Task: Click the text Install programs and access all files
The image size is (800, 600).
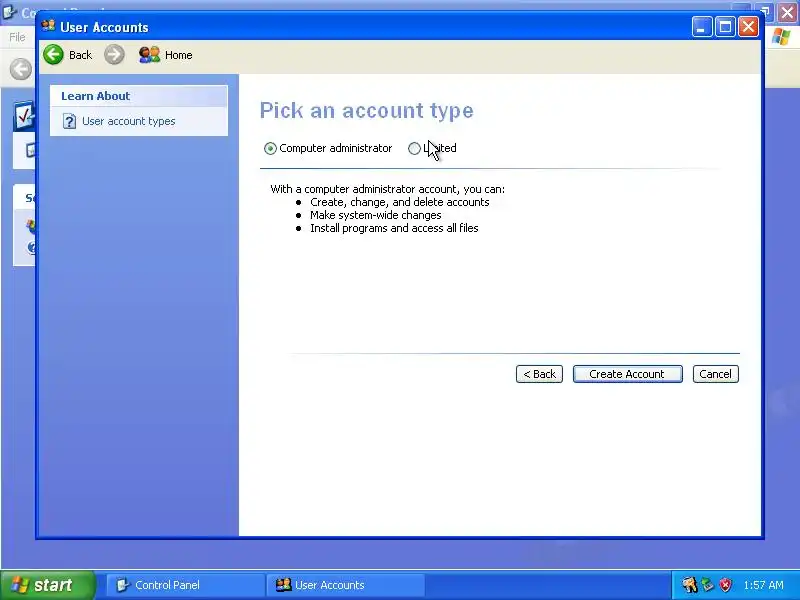Action: click(394, 228)
